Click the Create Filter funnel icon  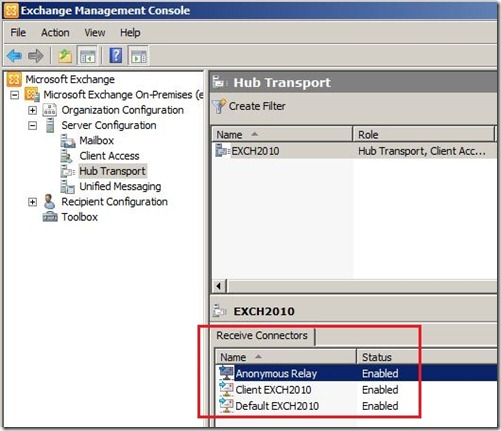point(219,106)
